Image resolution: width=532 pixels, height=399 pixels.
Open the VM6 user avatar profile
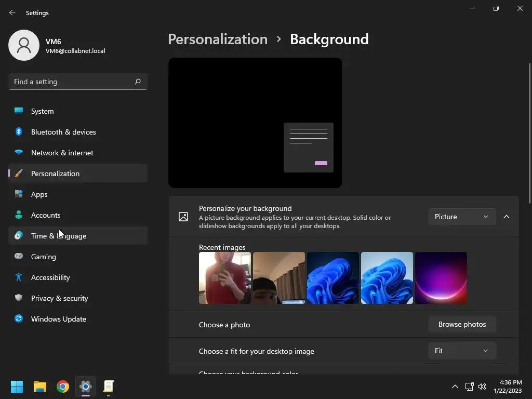click(24, 45)
